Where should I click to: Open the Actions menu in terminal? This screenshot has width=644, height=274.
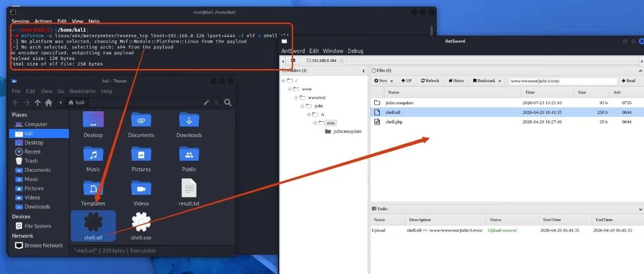point(43,22)
